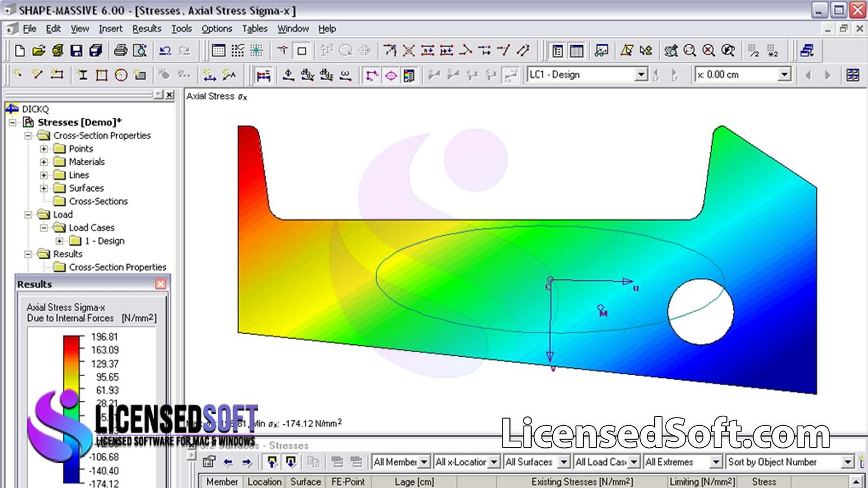Click the FE-Point column header
Screen dimensions: 868x488
(x=348, y=481)
